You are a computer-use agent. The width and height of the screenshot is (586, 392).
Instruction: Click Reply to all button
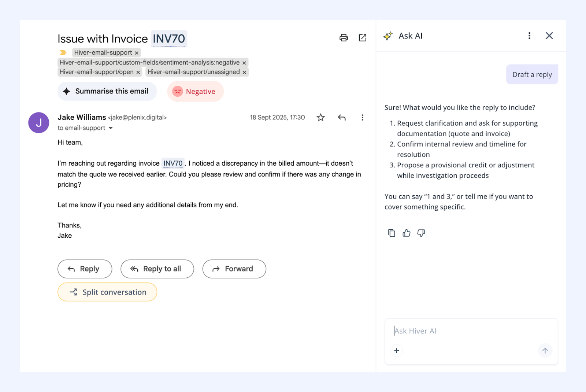(157, 269)
